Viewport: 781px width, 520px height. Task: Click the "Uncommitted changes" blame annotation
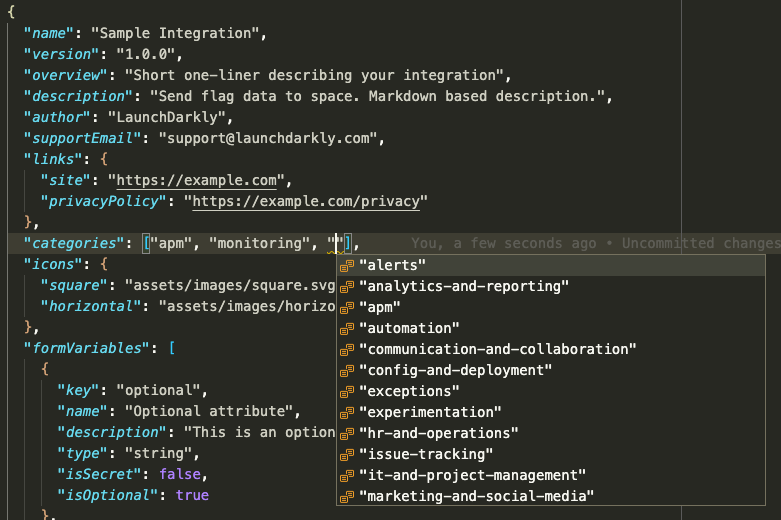[x=700, y=244]
